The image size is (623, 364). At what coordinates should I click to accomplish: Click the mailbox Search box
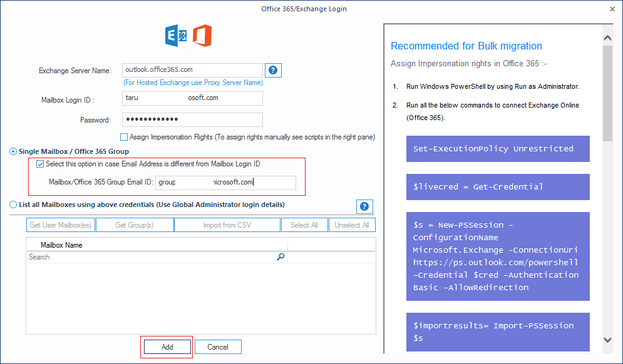coord(157,257)
